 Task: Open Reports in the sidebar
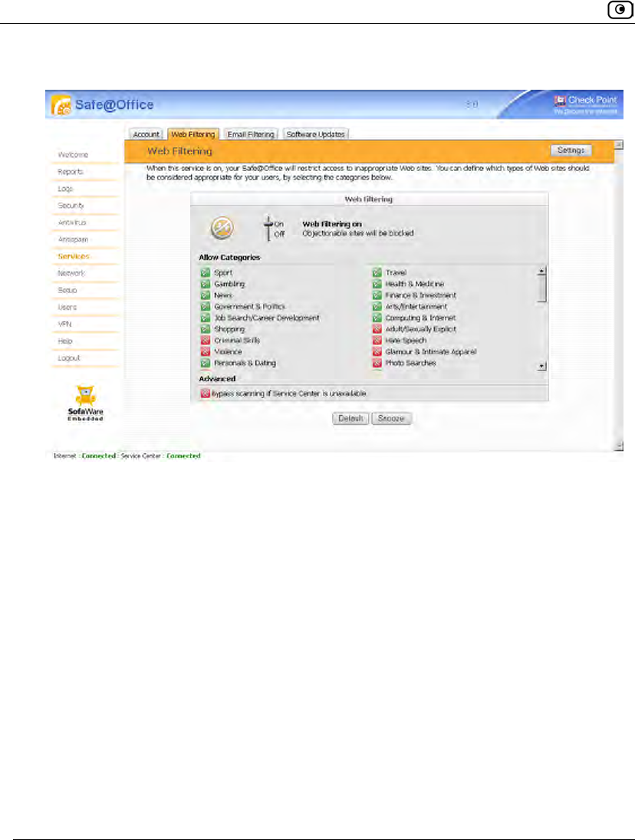[71, 172]
